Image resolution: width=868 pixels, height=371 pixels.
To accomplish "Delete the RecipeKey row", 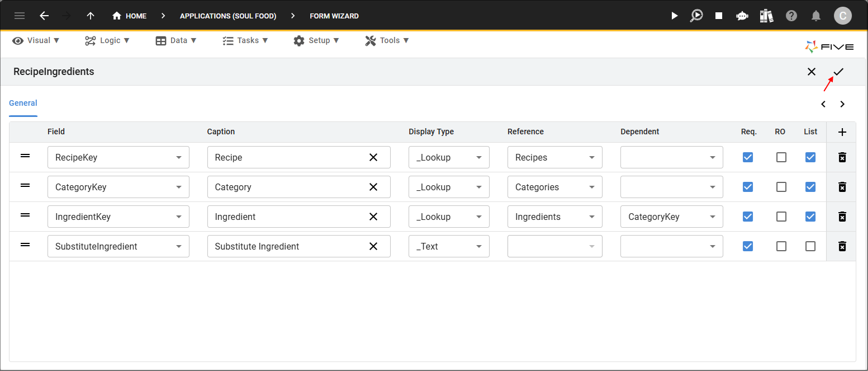I will click(842, 157).
